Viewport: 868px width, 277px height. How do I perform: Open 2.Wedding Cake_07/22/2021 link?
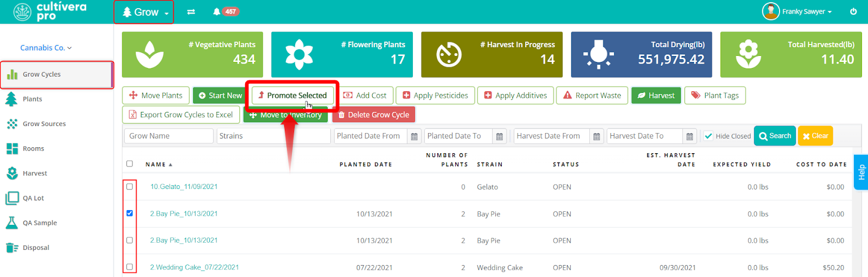[x=194, y=267]
